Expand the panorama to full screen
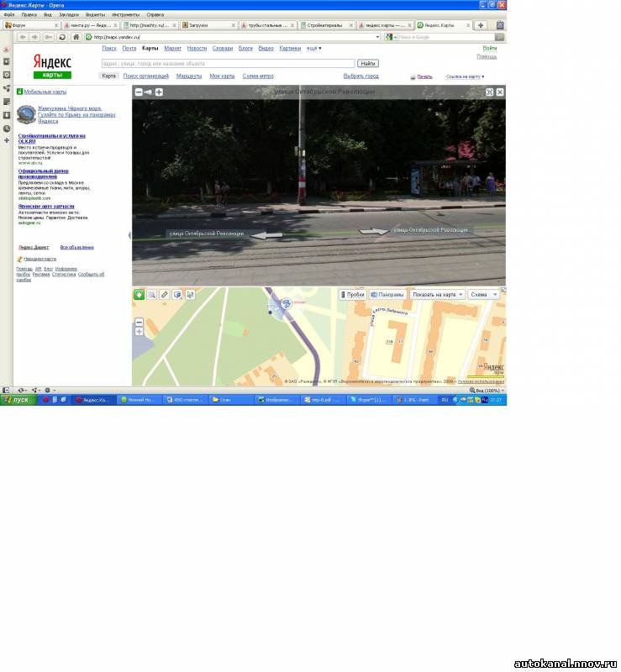The width and height of the screenshot is (621, 672). pos(489,92)
